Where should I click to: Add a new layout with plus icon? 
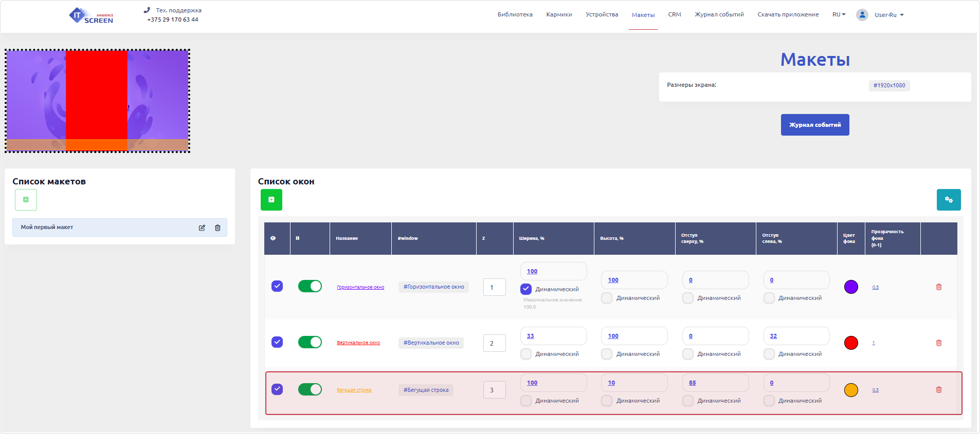[26, 200]
